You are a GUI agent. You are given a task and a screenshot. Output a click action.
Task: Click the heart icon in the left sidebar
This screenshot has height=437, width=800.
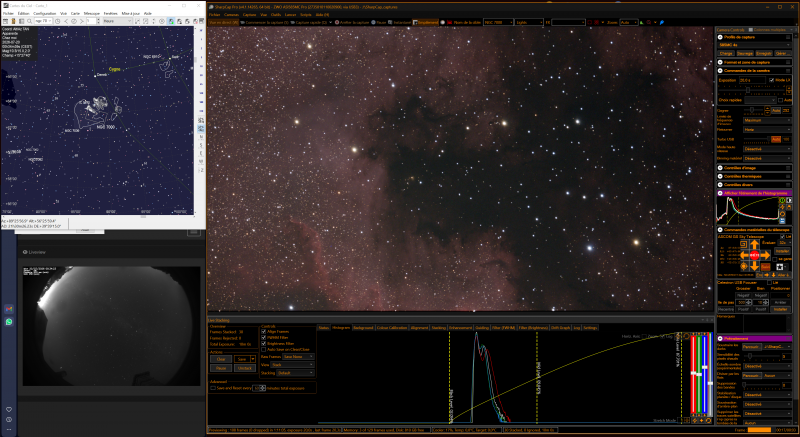click(9, 409)
